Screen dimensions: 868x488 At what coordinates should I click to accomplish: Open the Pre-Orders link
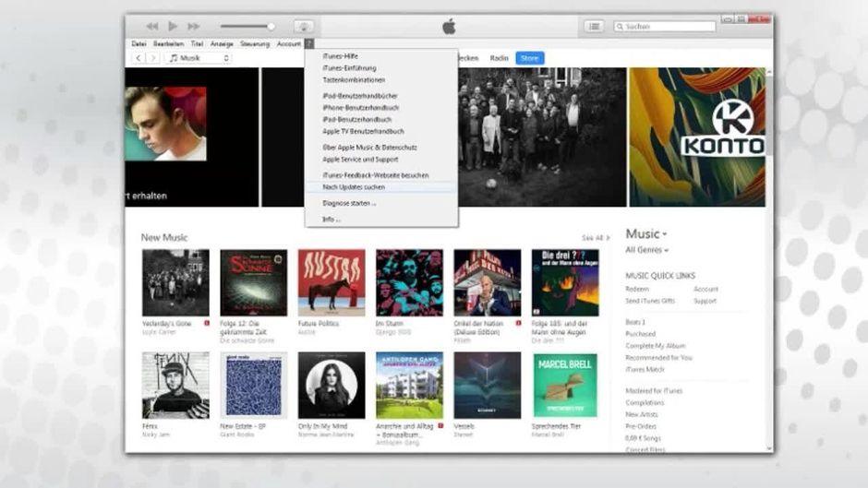(x=641, y=426)
